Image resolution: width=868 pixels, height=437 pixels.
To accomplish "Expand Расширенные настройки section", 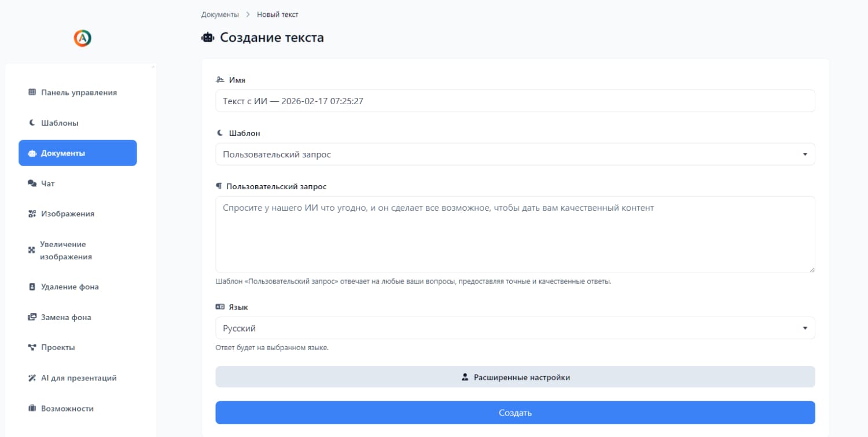I will (x=514, y=377).
